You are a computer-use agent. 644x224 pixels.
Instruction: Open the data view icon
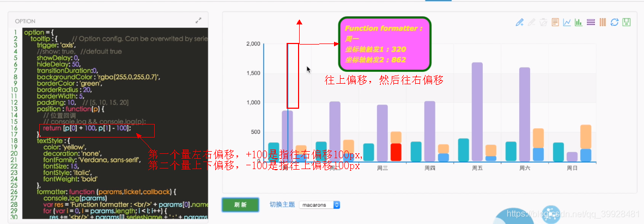point(555,22)
